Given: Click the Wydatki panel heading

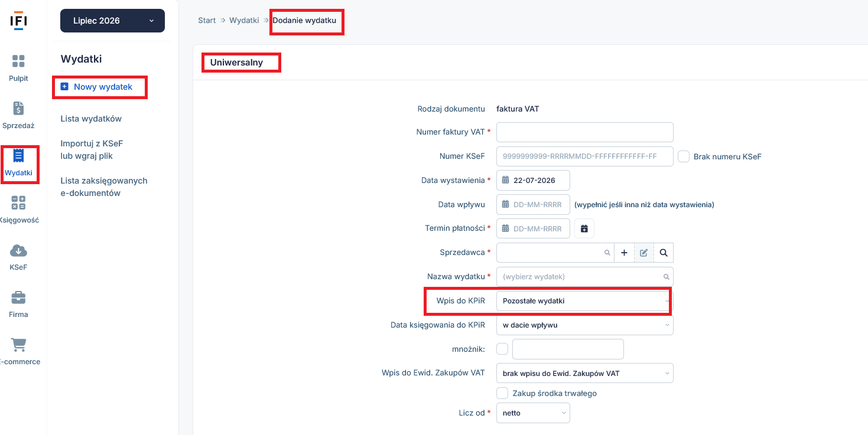Looking at the screenshot, I should 82,59.
